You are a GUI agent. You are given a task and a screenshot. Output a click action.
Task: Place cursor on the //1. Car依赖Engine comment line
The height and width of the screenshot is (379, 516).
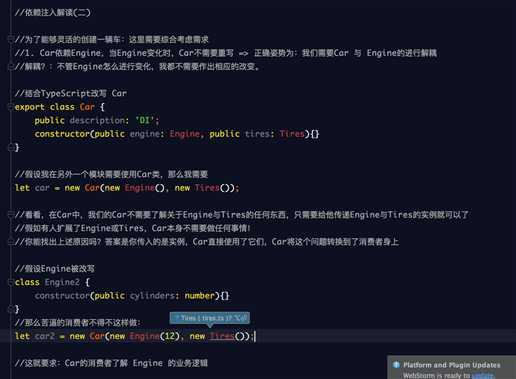(x=226, y=53)
